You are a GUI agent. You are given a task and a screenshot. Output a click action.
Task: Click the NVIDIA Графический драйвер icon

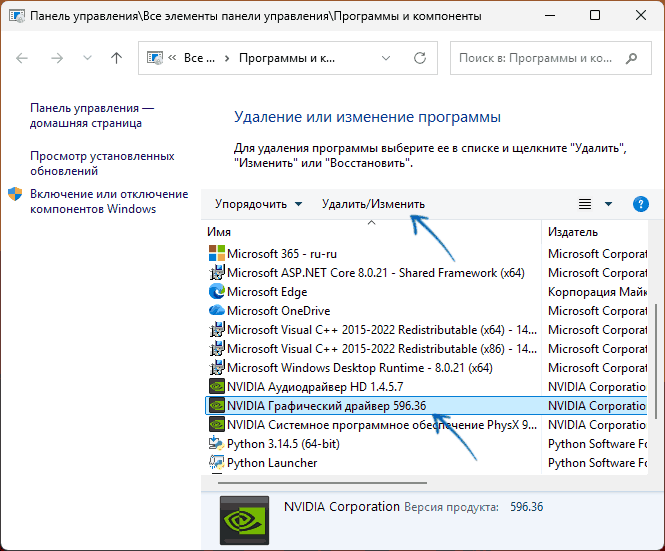pos(217,406)
